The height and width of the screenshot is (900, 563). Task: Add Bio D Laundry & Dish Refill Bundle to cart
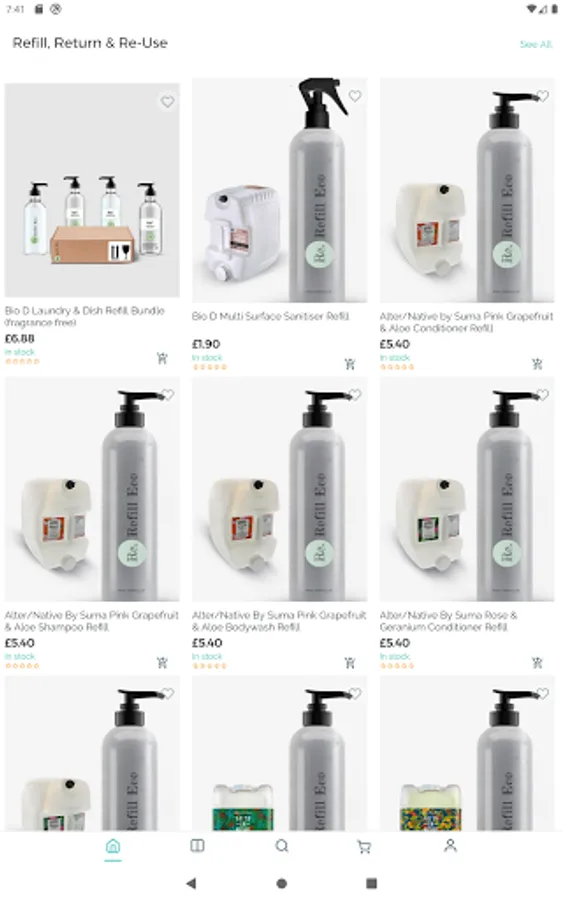(x=162, y=358)
